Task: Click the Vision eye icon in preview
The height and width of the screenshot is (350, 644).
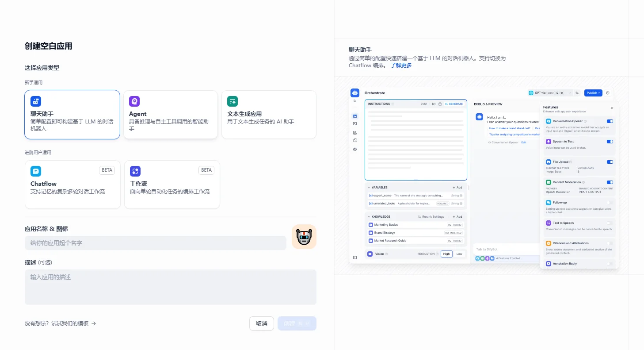Action: (370, 254)
